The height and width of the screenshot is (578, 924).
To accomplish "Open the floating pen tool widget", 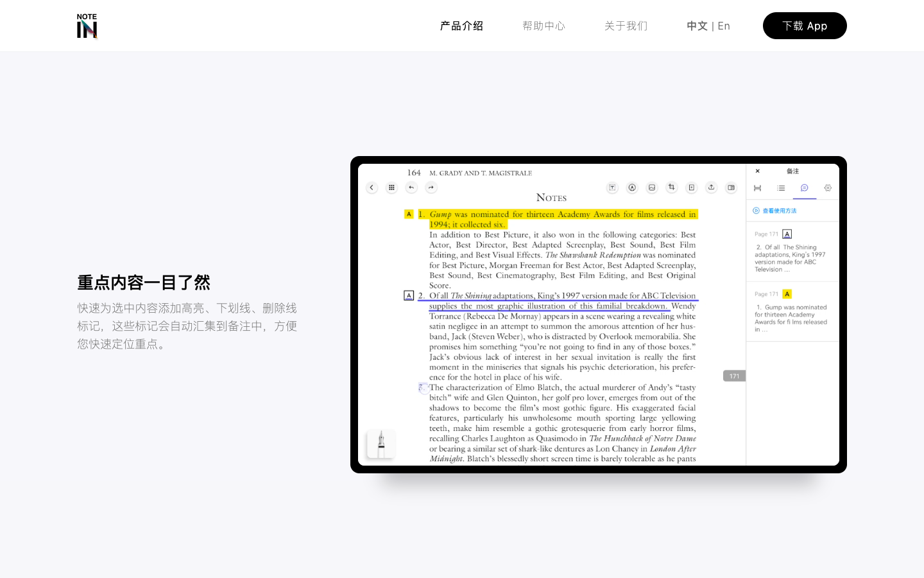I will (381, 444).
